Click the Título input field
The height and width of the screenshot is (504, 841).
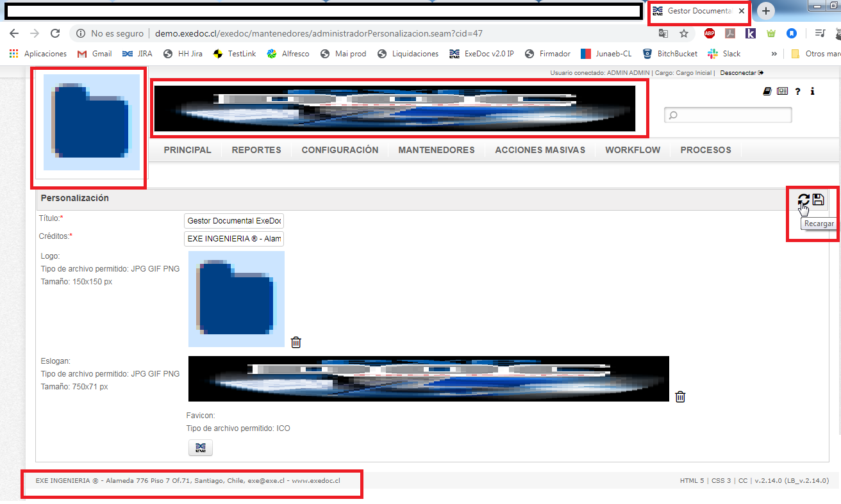click(234, 221)
